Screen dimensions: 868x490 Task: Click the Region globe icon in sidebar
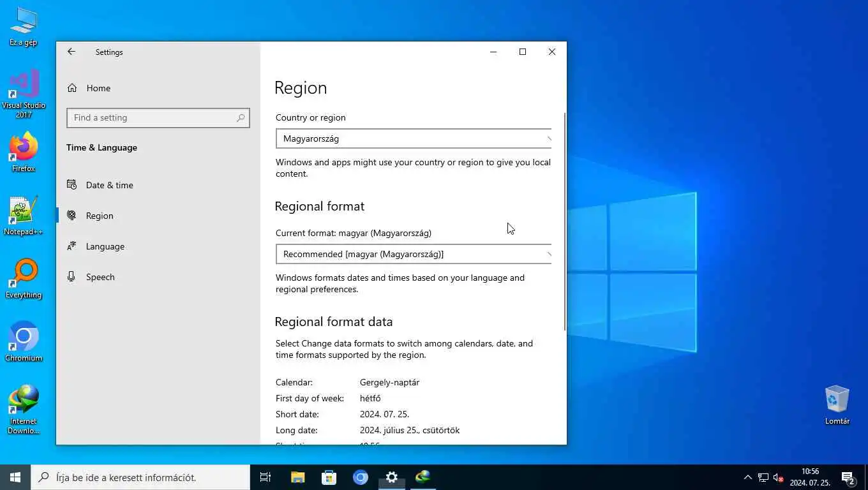pos(71,216)
